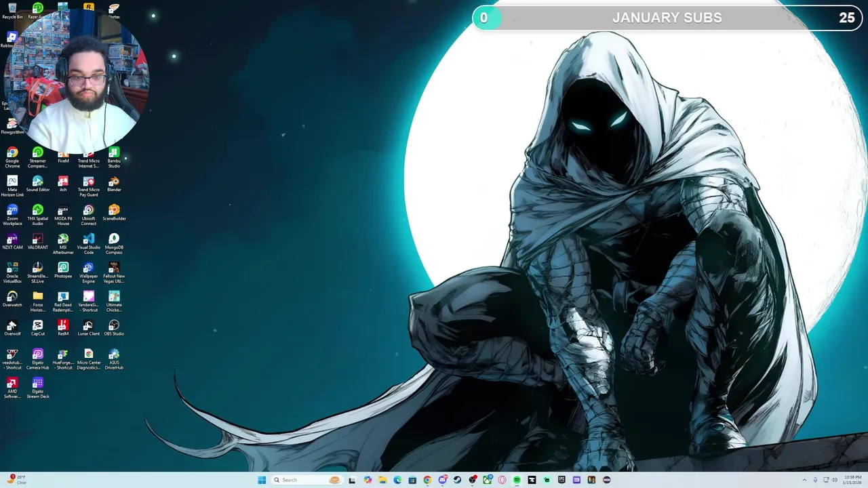
Task: Open Sound Editor desktop shortcut
Action: point(37,184)
